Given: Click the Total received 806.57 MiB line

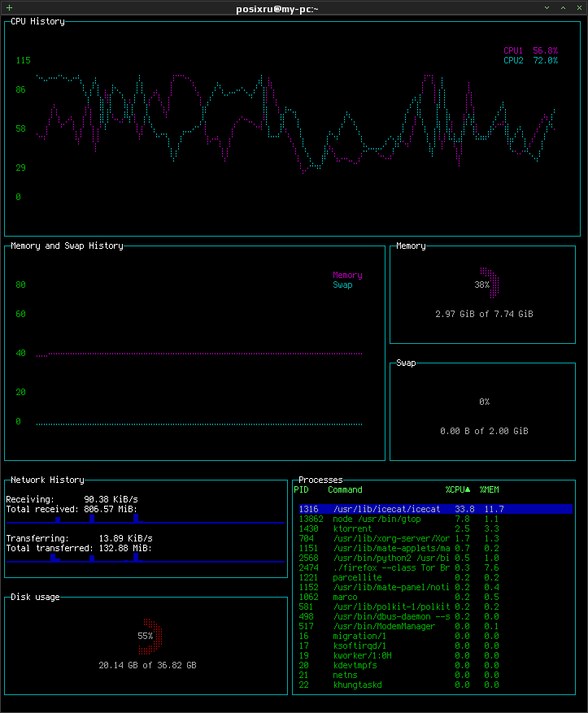Looking at the screenshot, I should click(72, 509).
